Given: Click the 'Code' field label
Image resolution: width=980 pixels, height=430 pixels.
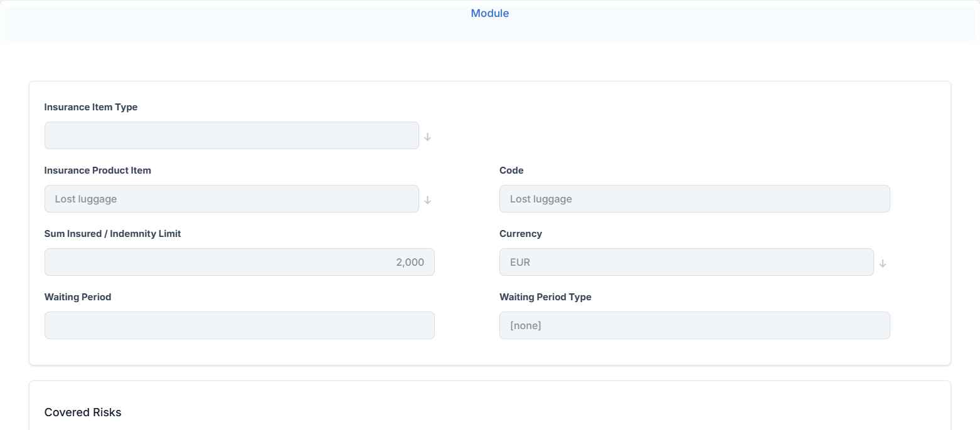Looking at the screenshot, I should tap(511, 170).
